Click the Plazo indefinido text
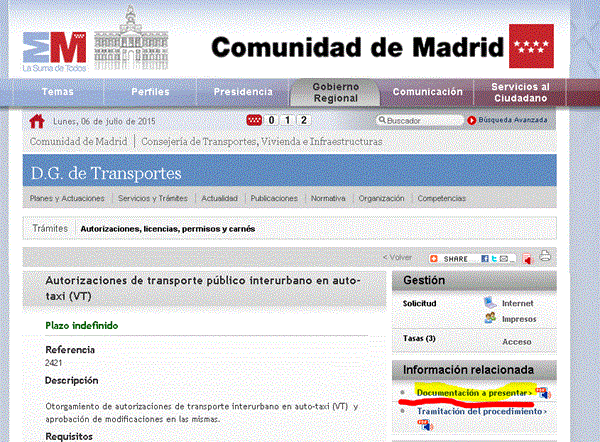The width and height of the screenshot is (600, 442). click(82, 326)
